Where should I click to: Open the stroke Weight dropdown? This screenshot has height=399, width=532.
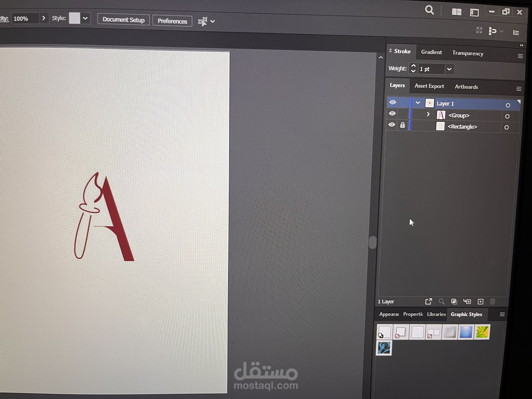coord(449,69)
